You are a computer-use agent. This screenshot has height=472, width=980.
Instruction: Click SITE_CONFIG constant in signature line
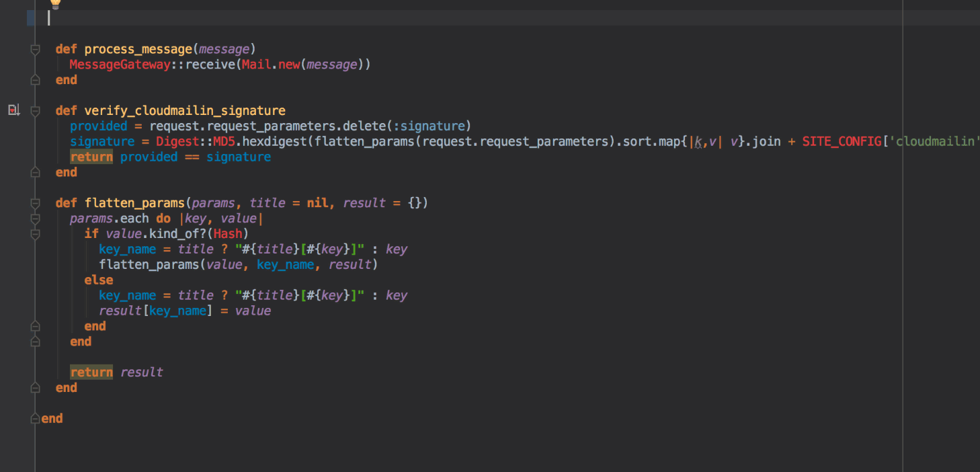[841, 142]
